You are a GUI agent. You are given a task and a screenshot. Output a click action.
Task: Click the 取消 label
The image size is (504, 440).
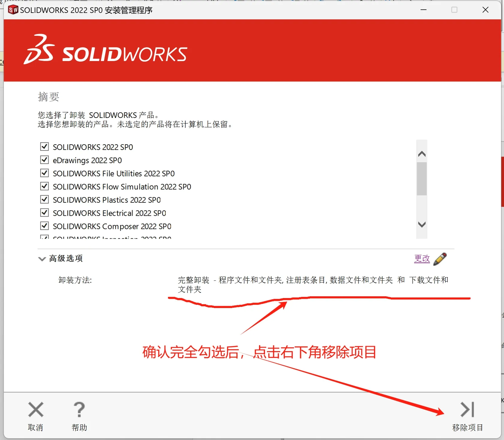click(35, 427)
